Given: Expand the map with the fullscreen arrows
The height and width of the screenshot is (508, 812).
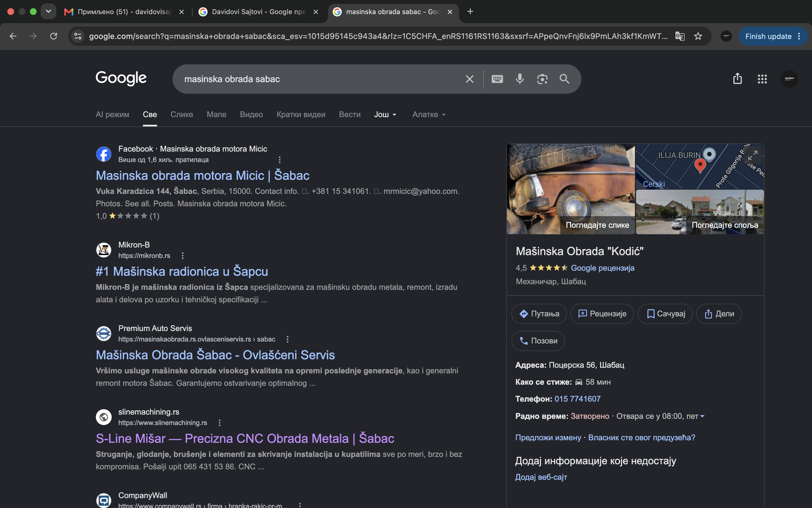Looking at the screenshot, I should tap(753, 155).
